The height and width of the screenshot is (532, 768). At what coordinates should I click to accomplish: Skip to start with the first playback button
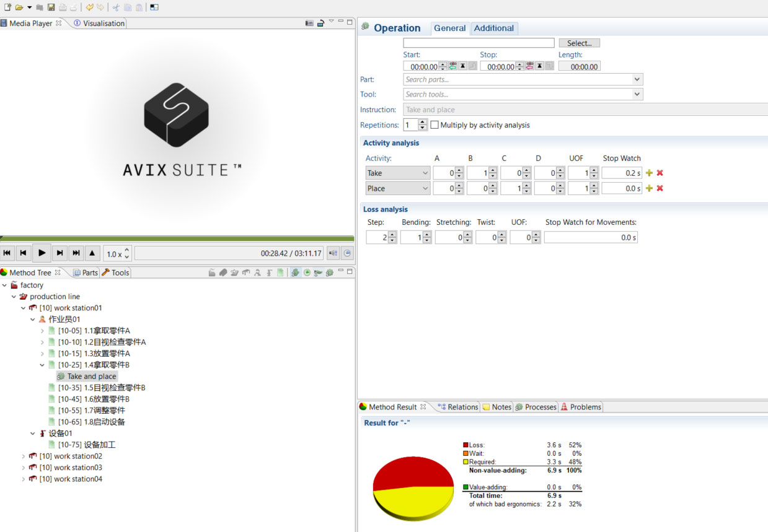pyautogui.click(x=7, y=253)
